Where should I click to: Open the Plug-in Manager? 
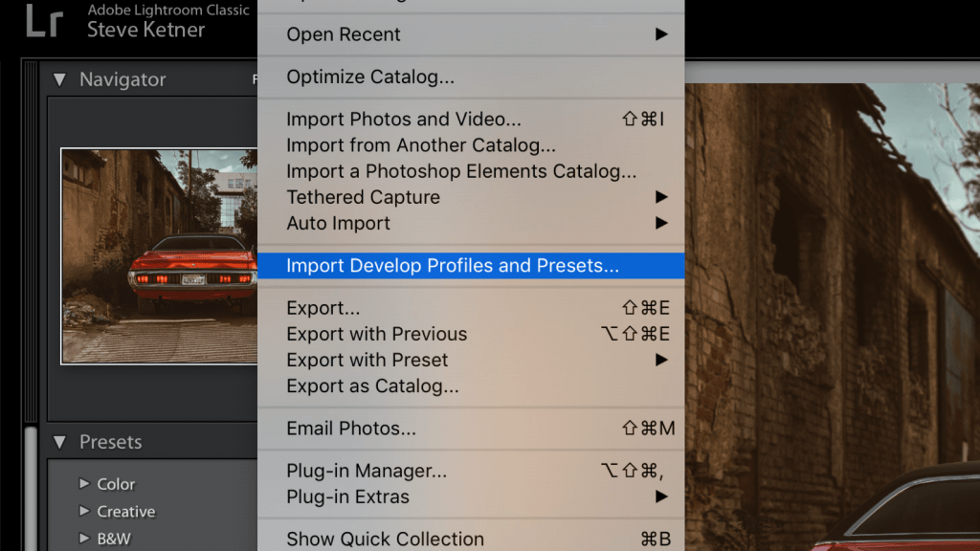pos(367,471)
